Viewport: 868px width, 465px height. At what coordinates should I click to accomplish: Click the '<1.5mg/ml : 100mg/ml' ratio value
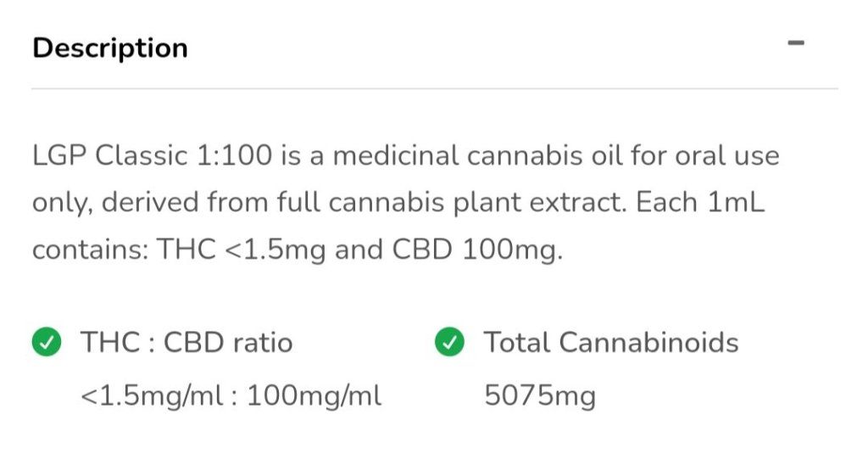tap(231, 395)
